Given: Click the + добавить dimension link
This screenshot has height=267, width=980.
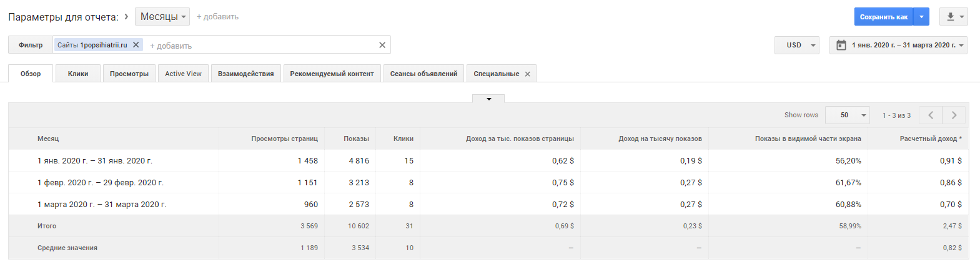Looking at the screenshot, I should click(x=217, y=17).
